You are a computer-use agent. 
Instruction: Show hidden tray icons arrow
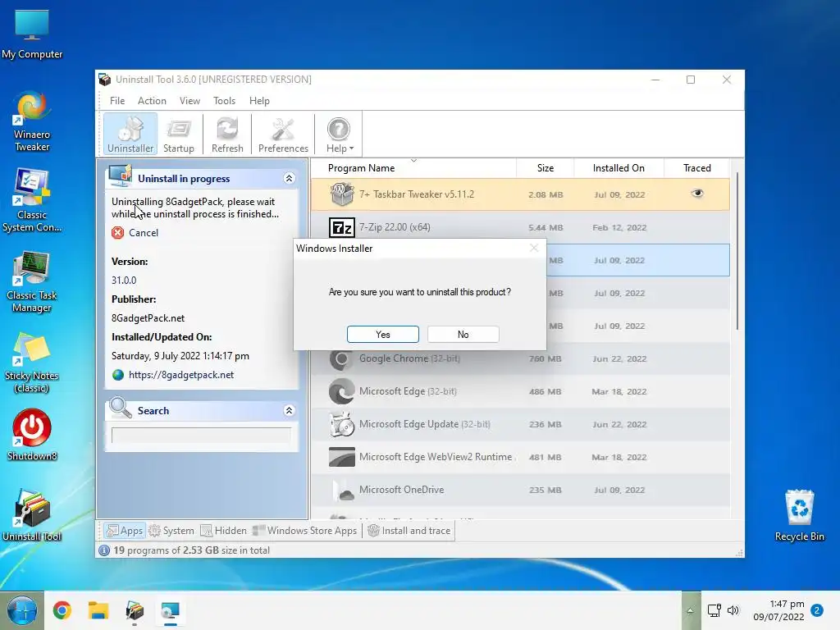tap(690, 610)
